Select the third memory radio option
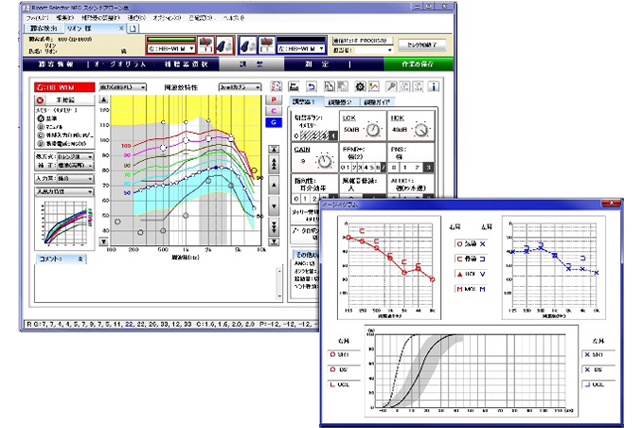640x428 pixels. coord(40,134)
